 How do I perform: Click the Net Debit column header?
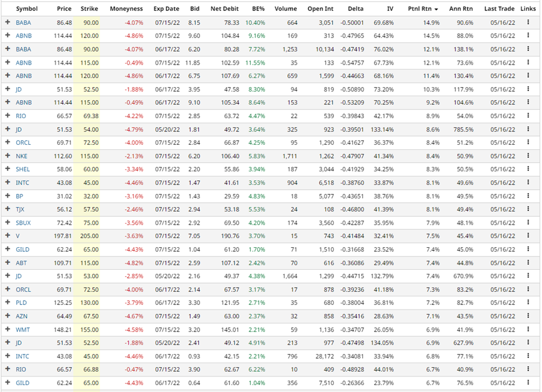click(225, 9)
